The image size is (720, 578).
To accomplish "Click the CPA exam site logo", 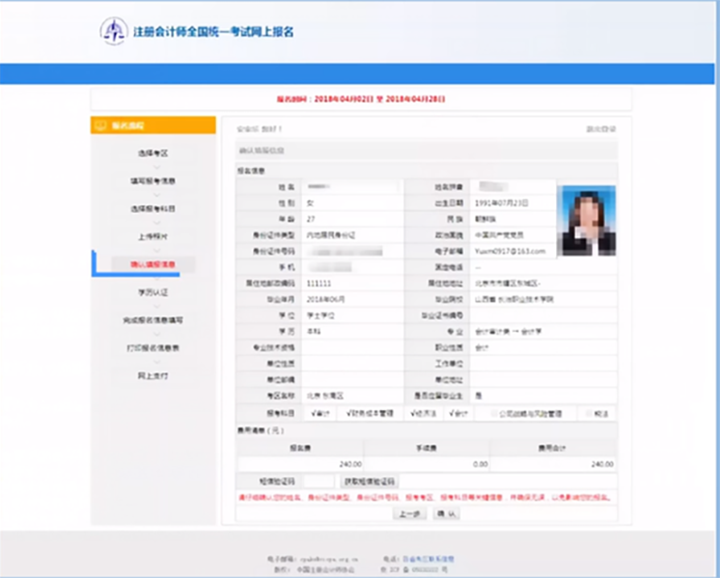I will pos(114,31).
